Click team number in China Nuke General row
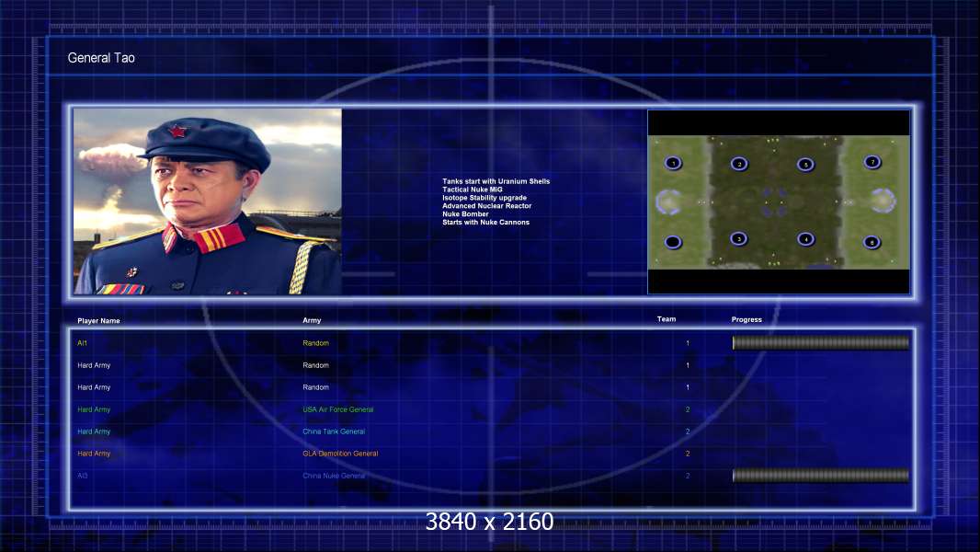980x552 pixels. click(688, 476)
